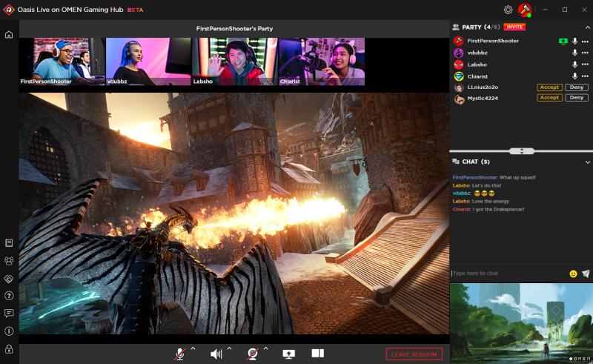
Task: Toggle the webcam on in the bottom toolbar
Action: pos(253,354)
